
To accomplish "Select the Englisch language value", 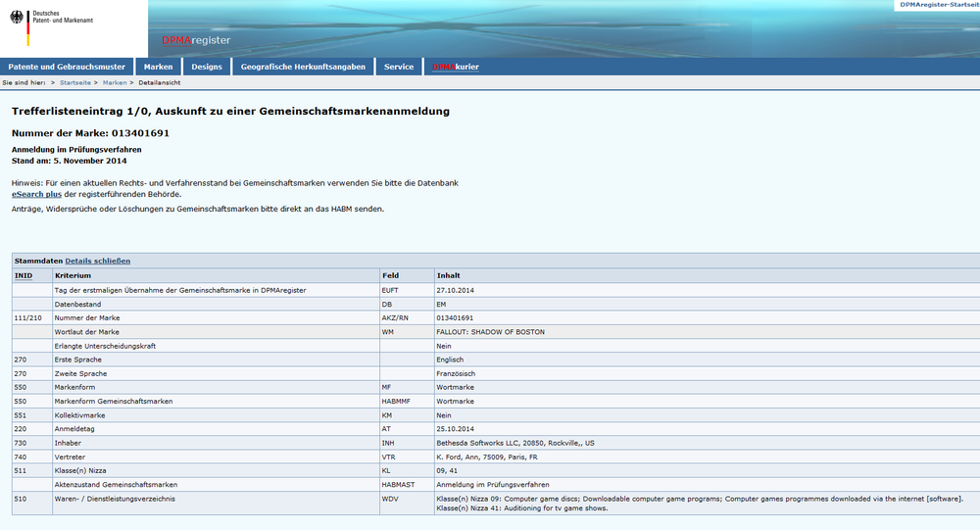I will tap(450, 360).
